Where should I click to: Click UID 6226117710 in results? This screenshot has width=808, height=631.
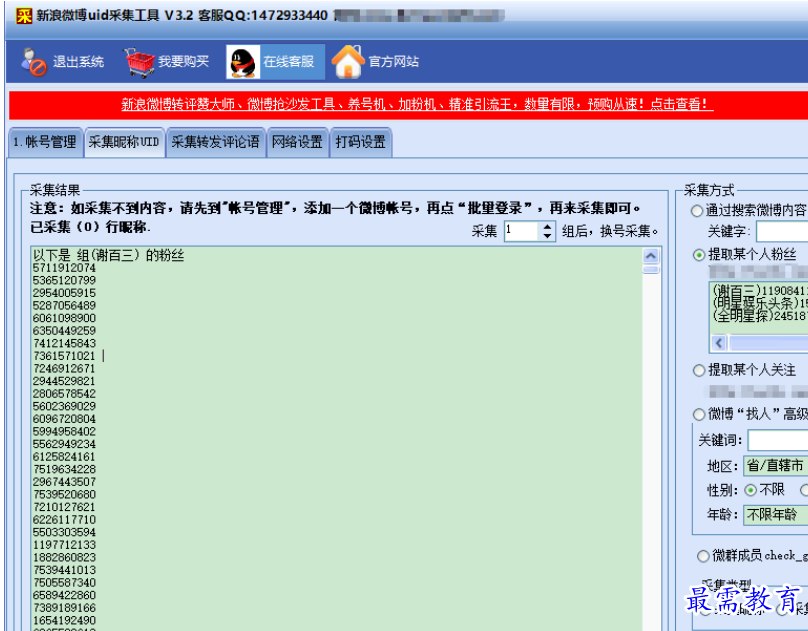(64, 520)
